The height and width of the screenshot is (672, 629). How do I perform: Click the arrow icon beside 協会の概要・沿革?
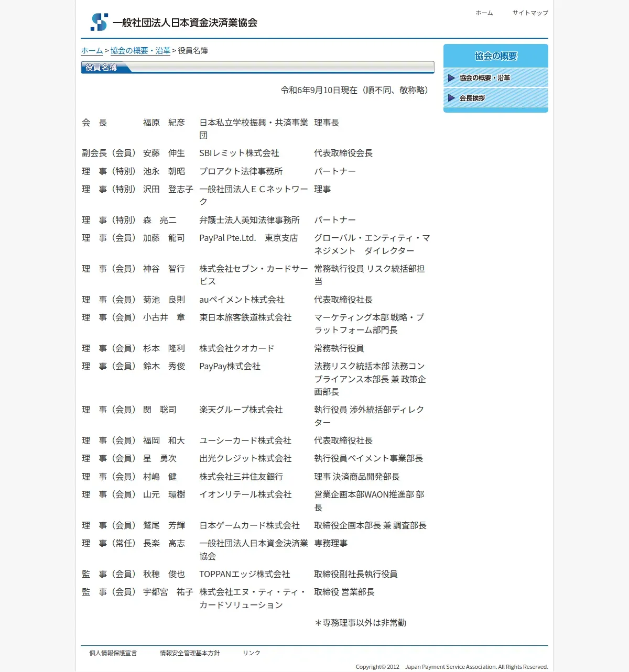451,78
